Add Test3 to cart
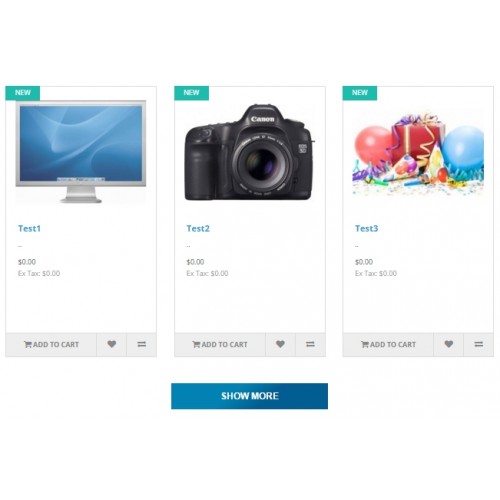This screenshot has height=500, width=500. coord(388,344)
